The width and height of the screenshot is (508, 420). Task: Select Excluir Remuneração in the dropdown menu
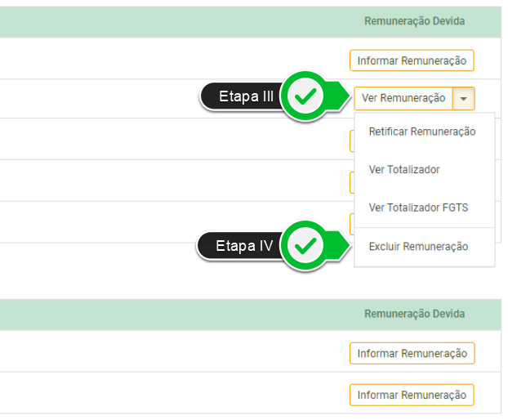click(x=418, y=247)
